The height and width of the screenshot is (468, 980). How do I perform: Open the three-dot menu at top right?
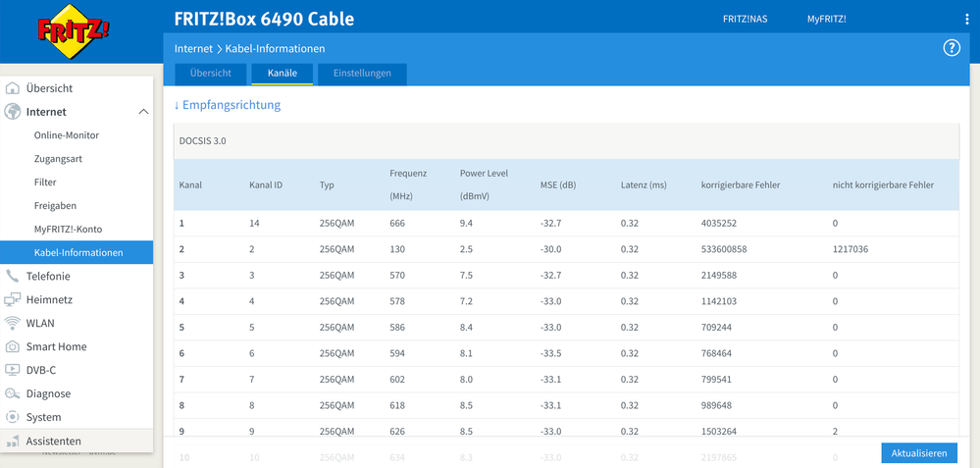(x=967, y=20)
